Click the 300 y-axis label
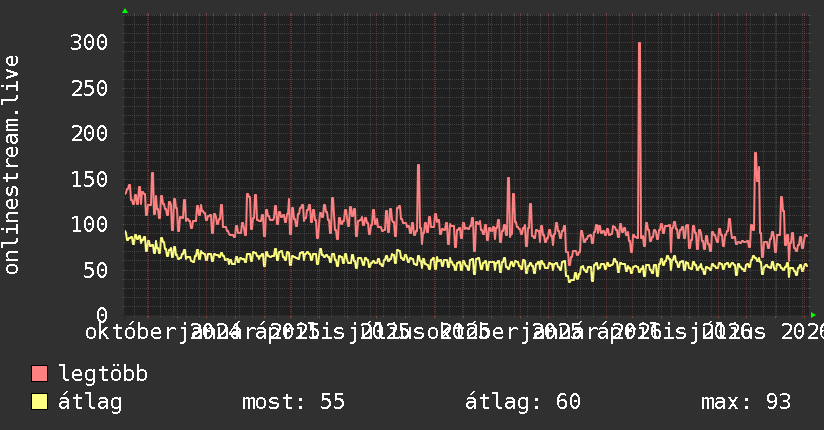 89,43
